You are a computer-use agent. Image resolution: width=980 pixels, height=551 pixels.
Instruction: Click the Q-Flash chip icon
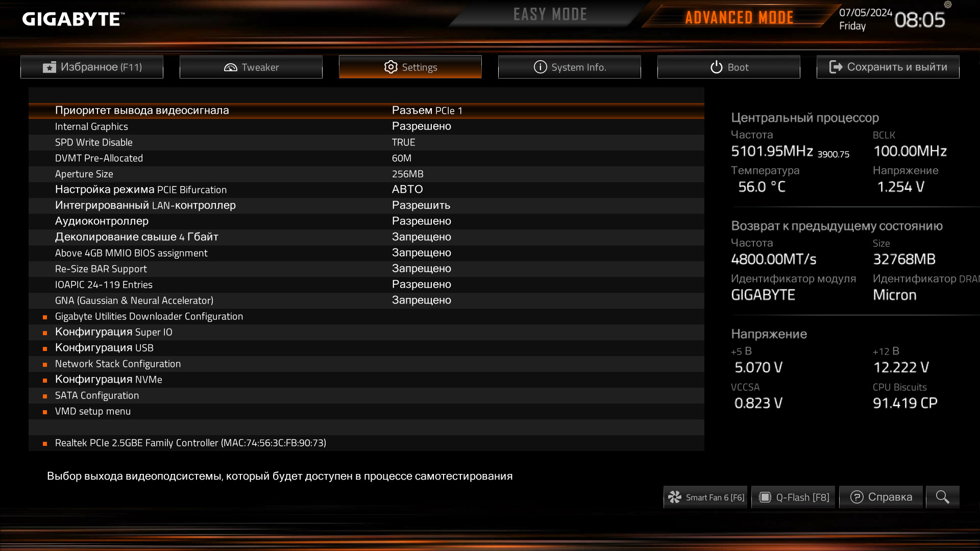pos(765,497)
